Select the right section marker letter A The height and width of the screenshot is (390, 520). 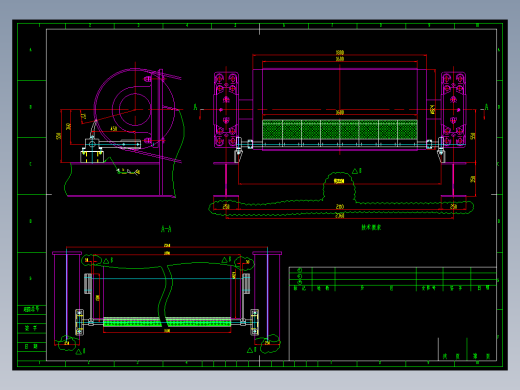coord(486,107)
